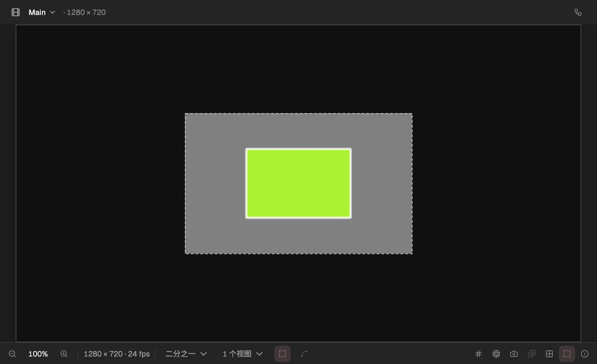Take a snapshot with camera icon
This screenshot has height=364, width=597.
514,354
